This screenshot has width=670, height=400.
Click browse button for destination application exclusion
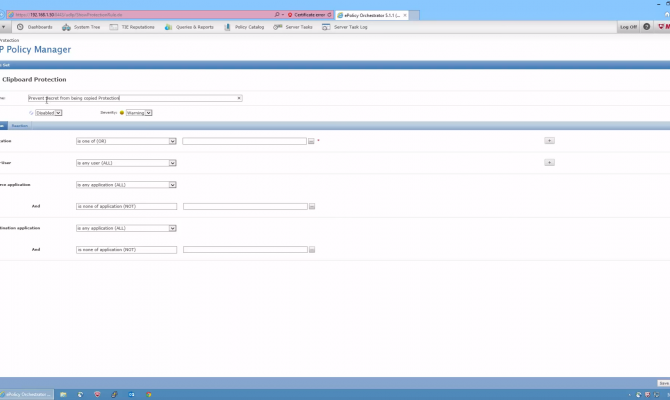312,250
